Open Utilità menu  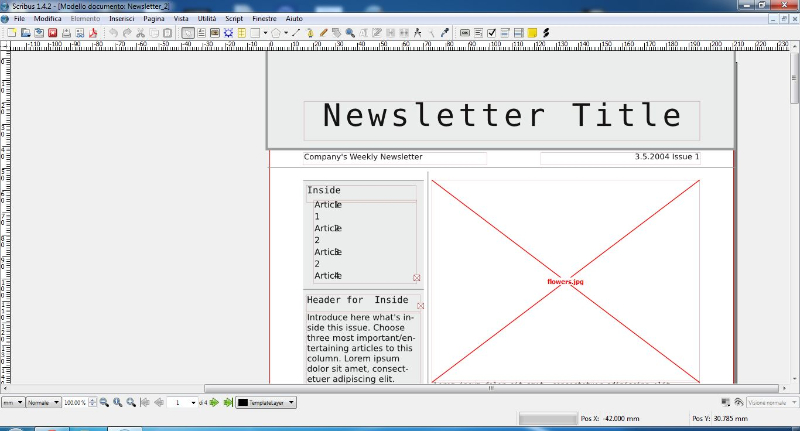pyautogui.click(x=207, y=18)
